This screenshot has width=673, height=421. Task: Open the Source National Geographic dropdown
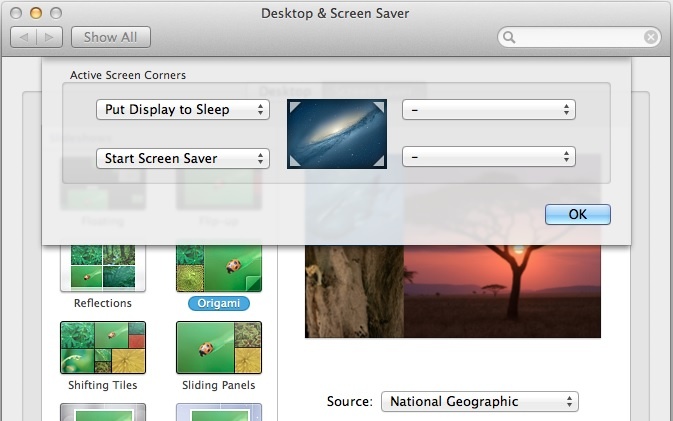point(480,402)
